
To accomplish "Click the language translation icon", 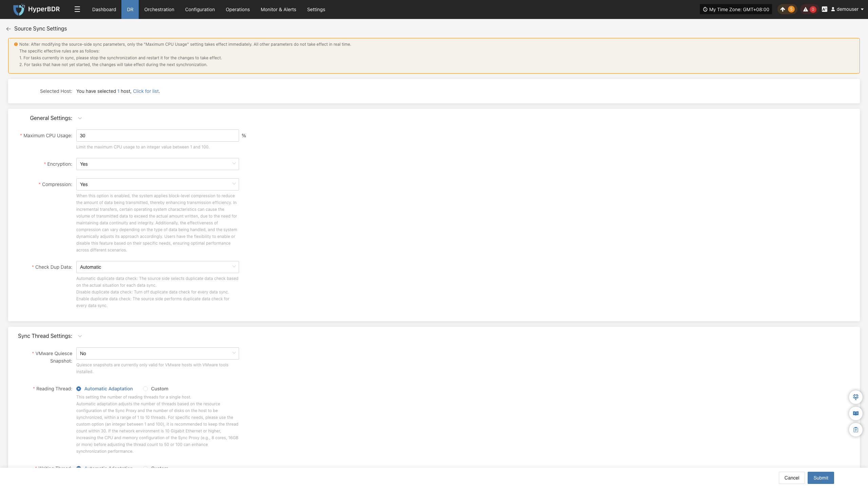I will [825, 9].
